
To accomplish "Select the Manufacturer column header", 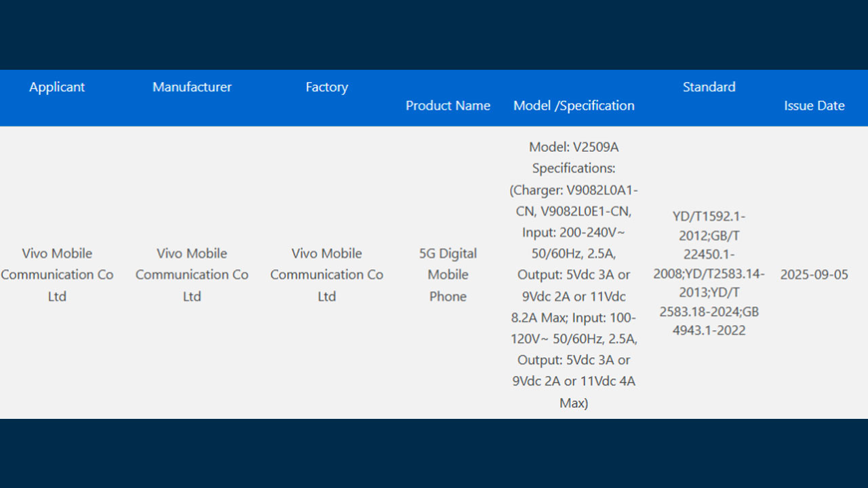I will point(192,87).
